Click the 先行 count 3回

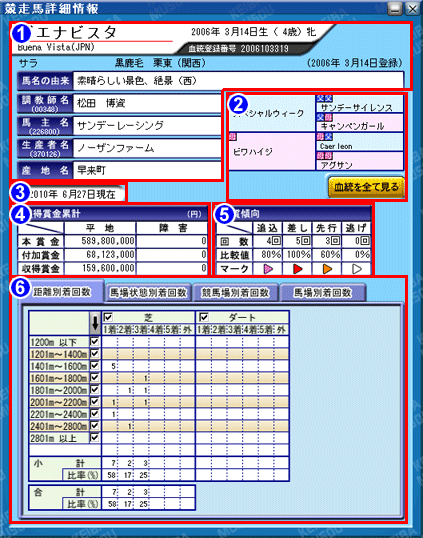333,241
